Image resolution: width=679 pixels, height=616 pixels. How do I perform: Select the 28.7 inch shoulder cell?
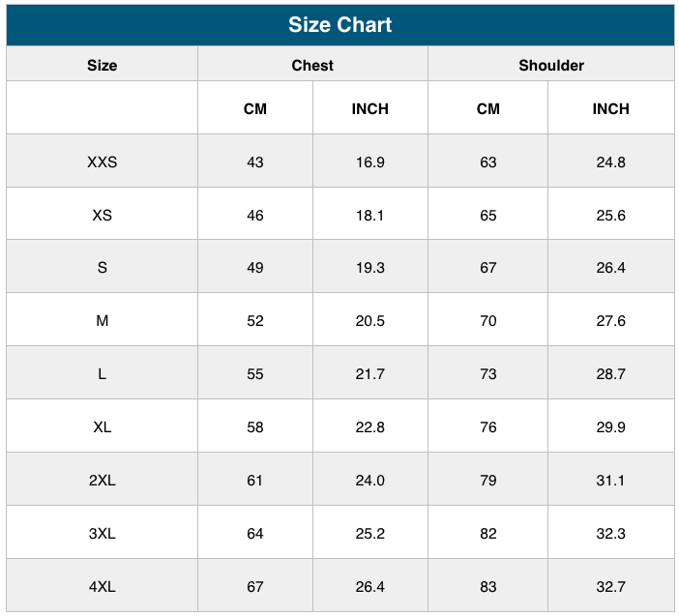[610, 373]
